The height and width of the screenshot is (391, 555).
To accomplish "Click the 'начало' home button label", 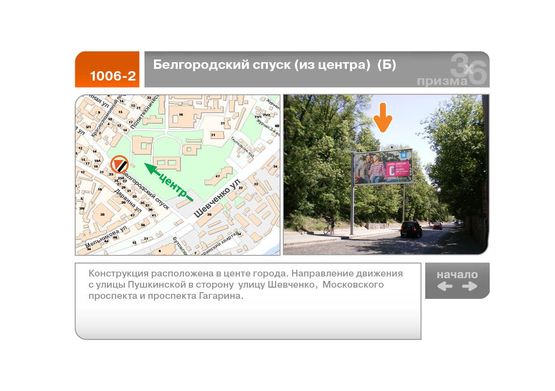I will 457,275.
